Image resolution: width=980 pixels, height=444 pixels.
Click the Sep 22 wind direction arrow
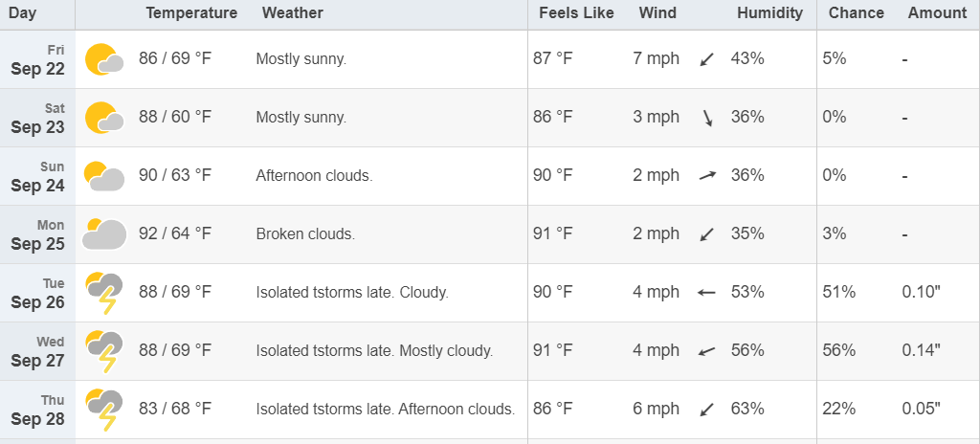[x=707, y=59]
